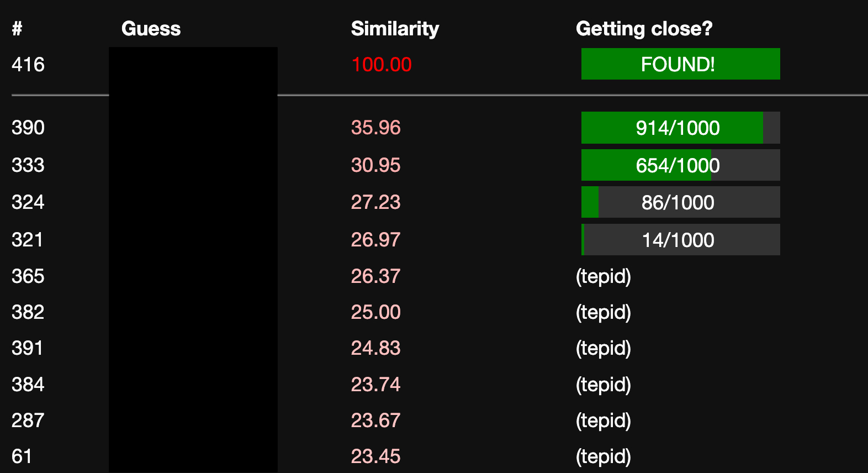Sort by the Guess column header

point(151,29)
